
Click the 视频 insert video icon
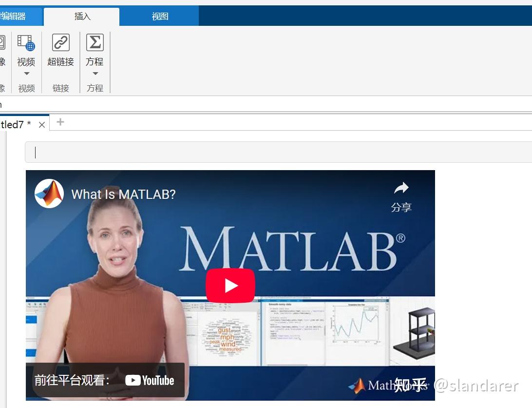pyautogui.click(x=26, y=43)
